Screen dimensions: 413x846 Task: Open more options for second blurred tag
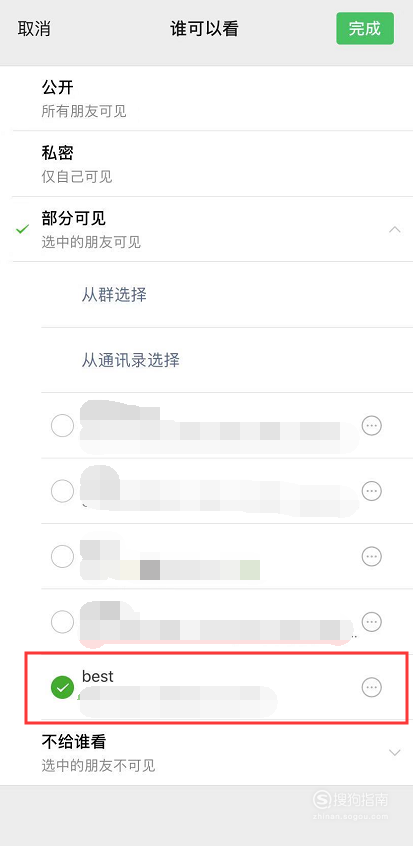click(371, 490)
